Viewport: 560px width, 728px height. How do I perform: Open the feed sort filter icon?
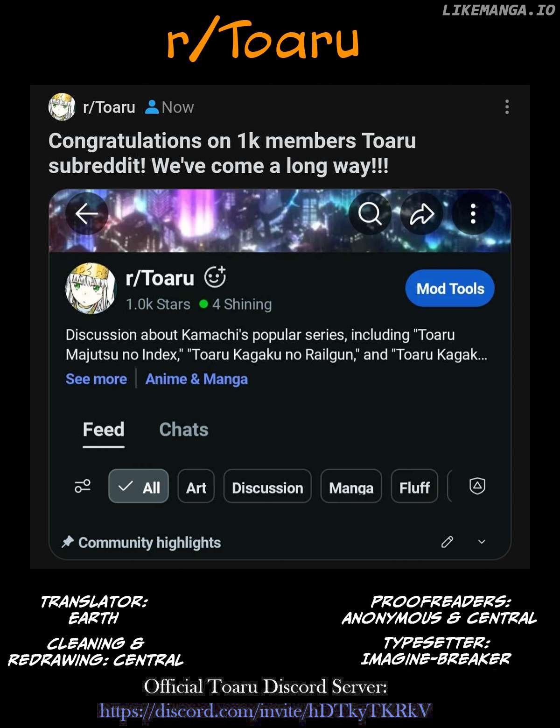83,486
